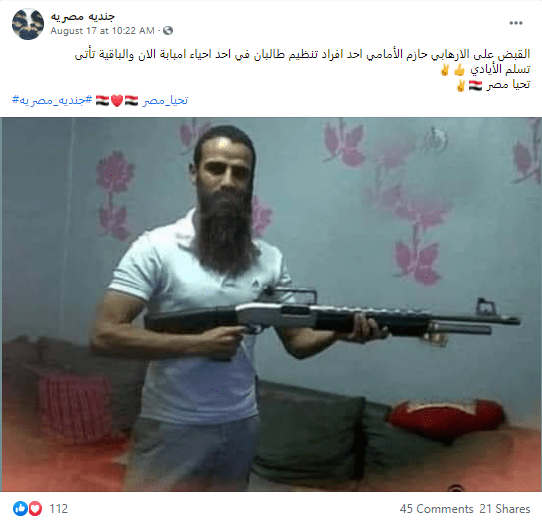
Task: Click the first line of Arabic post text
Action: point(302,54)
